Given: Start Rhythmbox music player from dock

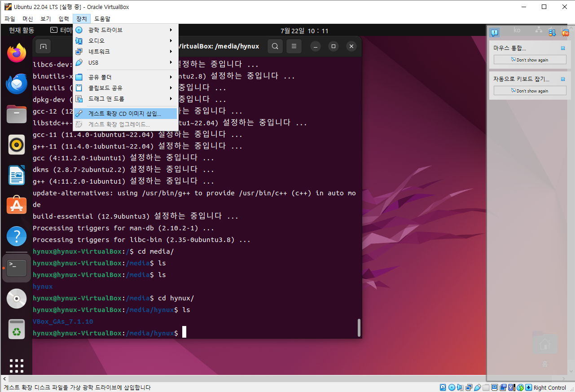Looking at the screenshot, I should [x=17, y=145].
